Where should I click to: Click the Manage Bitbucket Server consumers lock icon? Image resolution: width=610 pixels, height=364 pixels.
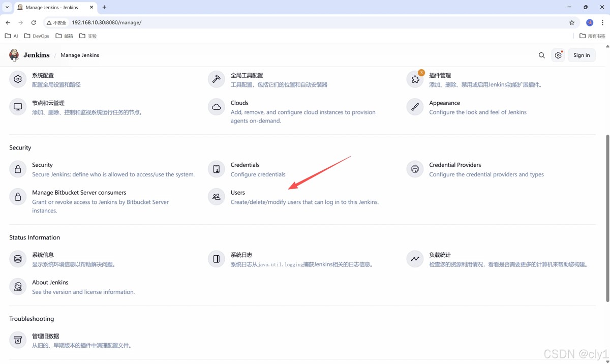pos(18,197)
